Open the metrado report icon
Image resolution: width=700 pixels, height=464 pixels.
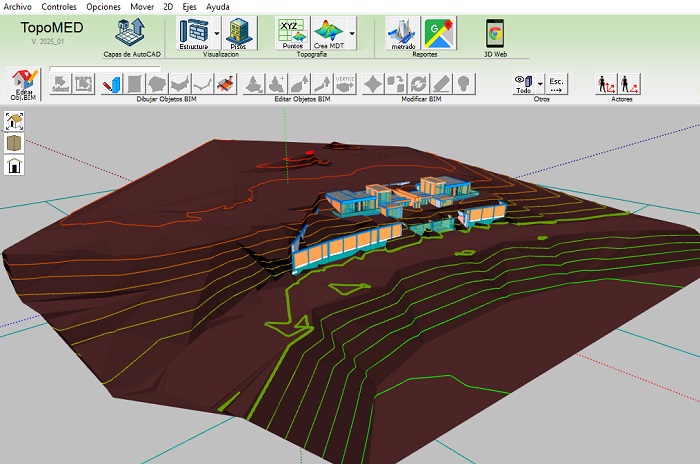point(403,33)
